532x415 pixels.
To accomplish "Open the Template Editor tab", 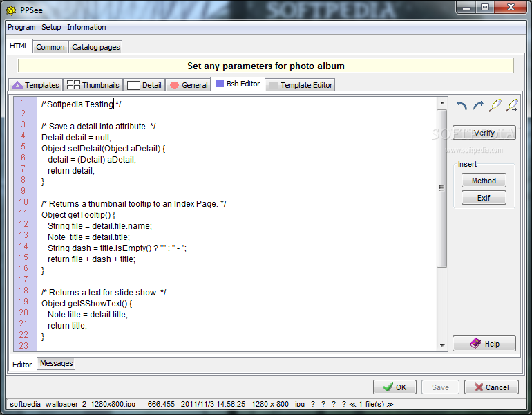I will 301,85.
